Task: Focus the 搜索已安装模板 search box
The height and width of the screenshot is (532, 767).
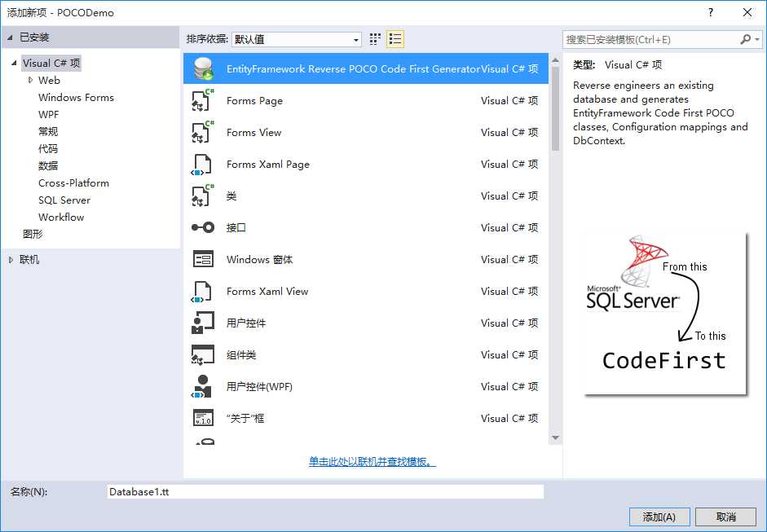Action: click(650, 40)
